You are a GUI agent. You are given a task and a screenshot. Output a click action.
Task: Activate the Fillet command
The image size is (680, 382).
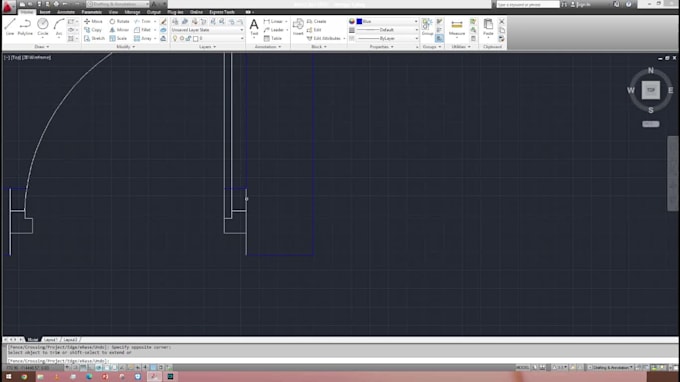tap(143, 30)
